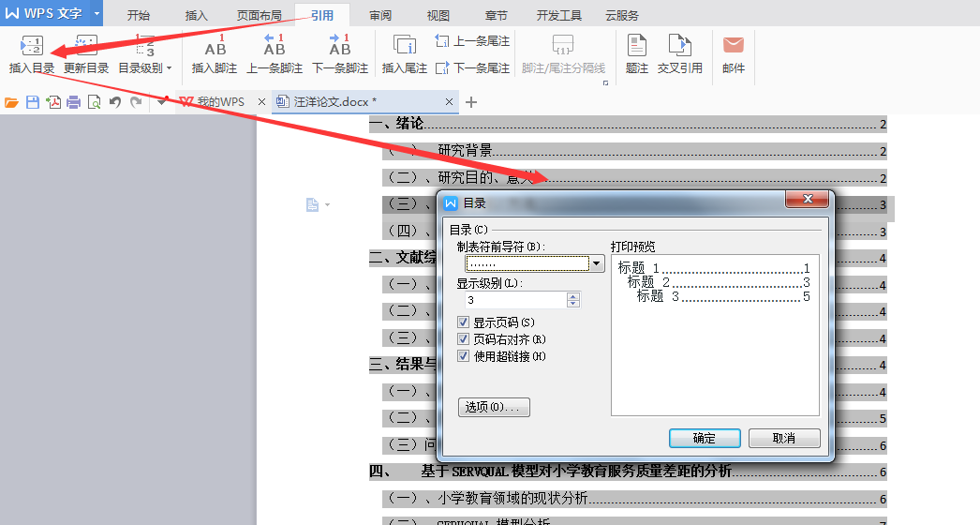Confirm the dialog with 确定
This screenshot has height=525, width=980.
tap(705, 438)
